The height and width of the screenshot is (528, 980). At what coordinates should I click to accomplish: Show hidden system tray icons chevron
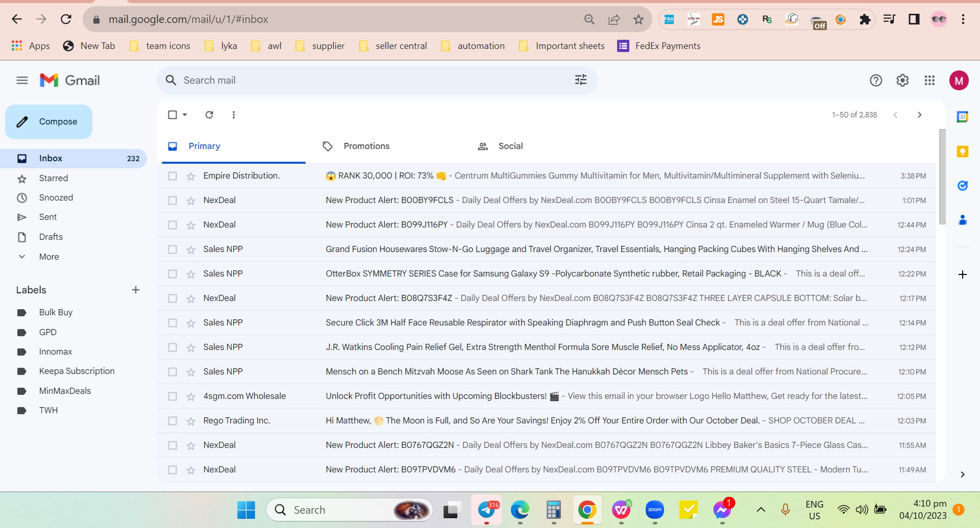point(761,509)
